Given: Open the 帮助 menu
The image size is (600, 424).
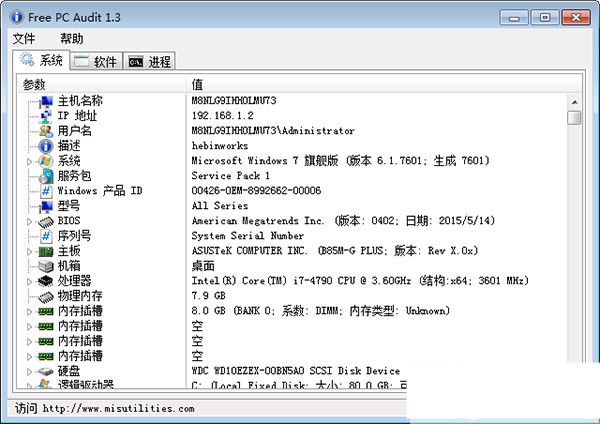Looking at the screenshot, I should (x=72, y=39).
